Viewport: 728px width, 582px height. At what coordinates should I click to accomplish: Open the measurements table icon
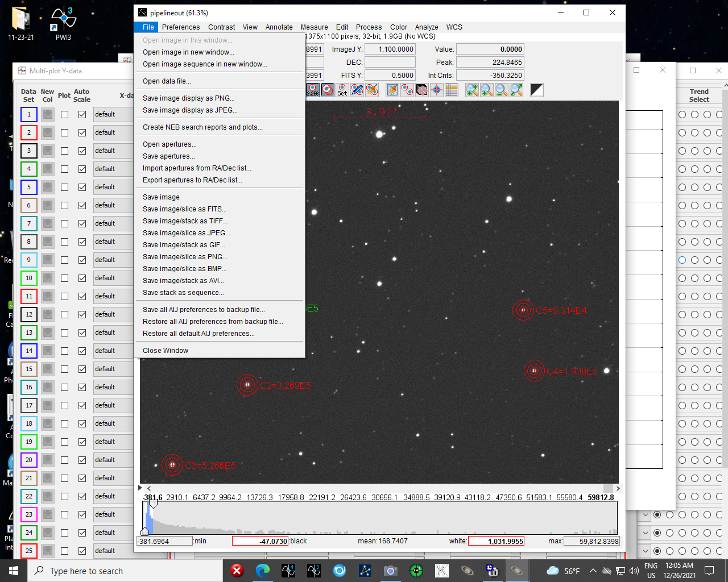[452, 90]
